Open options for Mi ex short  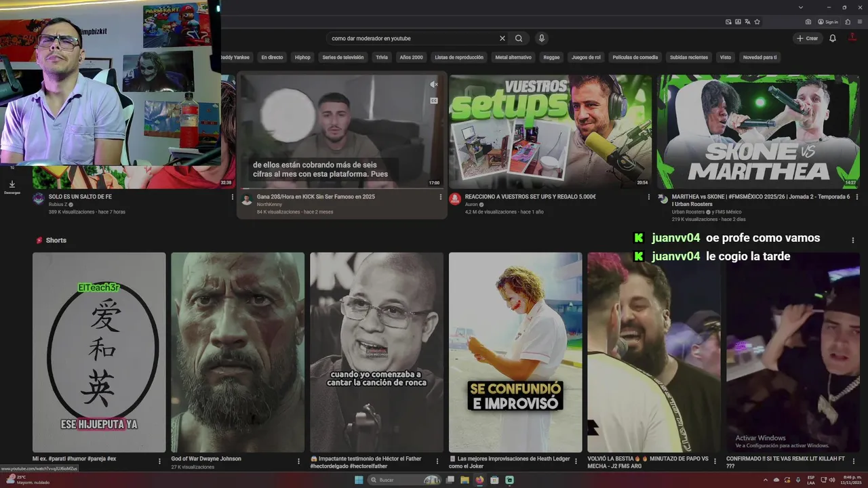tap(160, 461)
